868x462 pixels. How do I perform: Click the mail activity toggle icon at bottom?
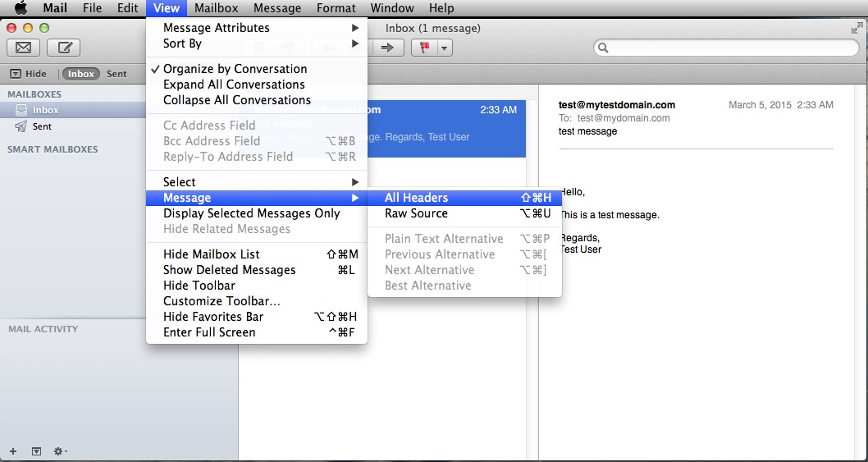[x=36, y=451]
